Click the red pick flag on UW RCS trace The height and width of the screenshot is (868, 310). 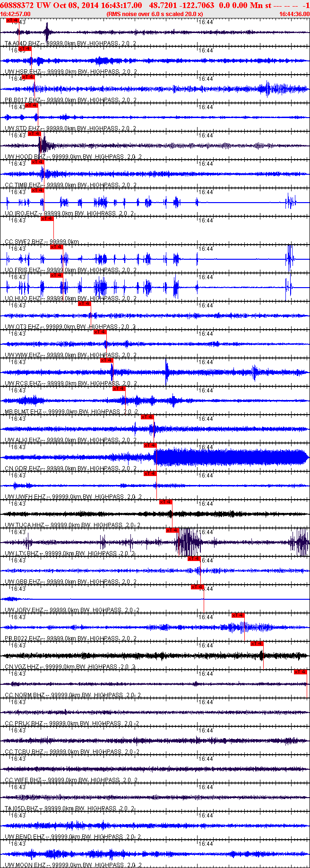[x=107, y=360]
